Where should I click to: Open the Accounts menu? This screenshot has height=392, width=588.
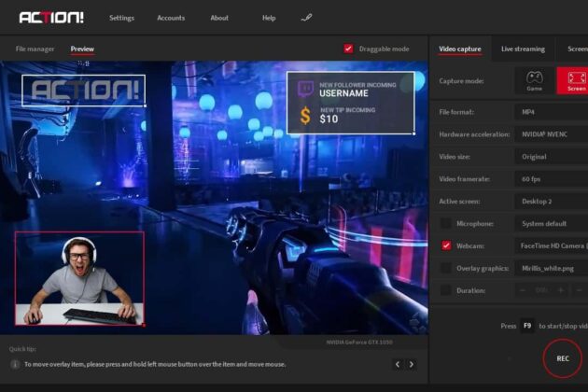tap(171, 18)
